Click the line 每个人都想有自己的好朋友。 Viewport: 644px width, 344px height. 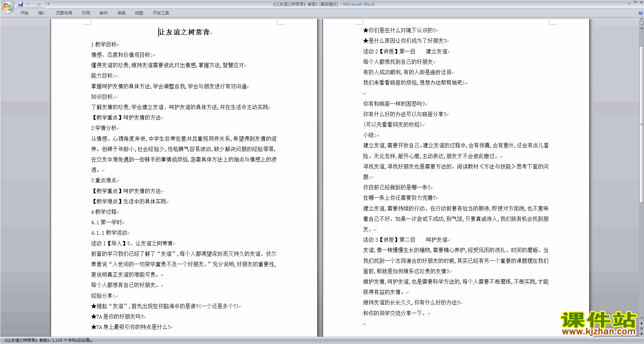pyautogui.click(x=125, y=285)
